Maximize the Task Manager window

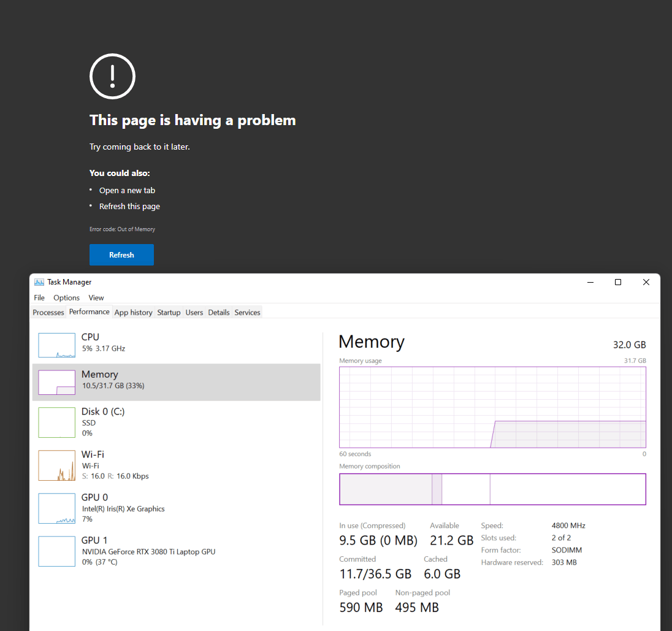click(x=618, y=282)
